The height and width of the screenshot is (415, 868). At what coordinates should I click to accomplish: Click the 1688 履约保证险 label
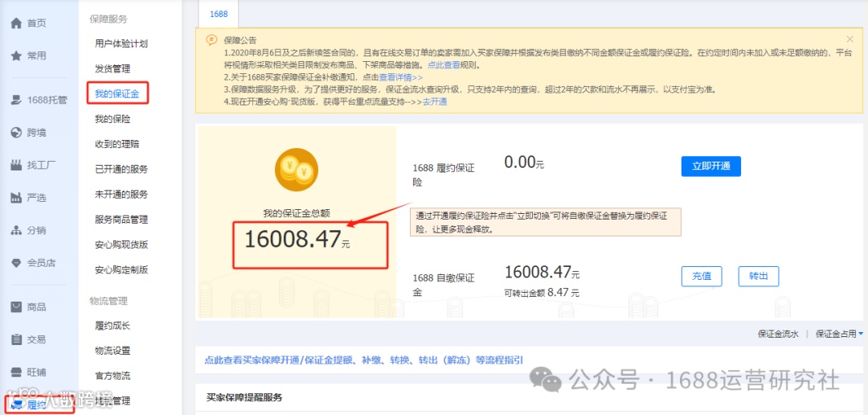click(444, 174)
